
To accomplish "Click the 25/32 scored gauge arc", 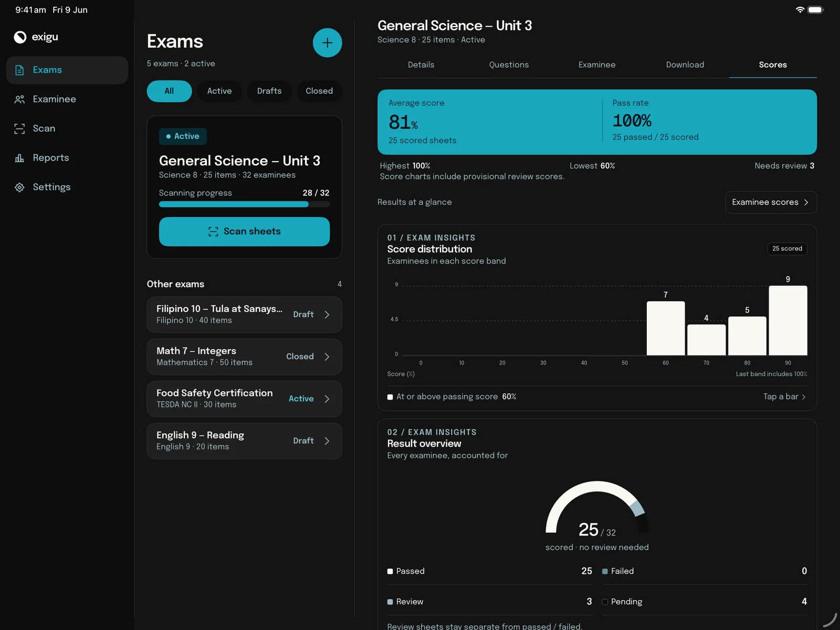I will (x=597, y=507).
